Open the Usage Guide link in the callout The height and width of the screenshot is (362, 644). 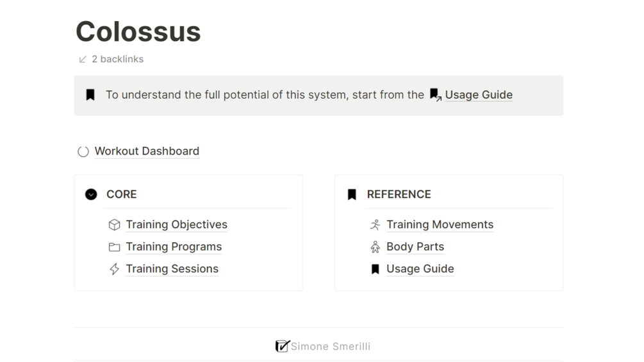tap(479, 95)
